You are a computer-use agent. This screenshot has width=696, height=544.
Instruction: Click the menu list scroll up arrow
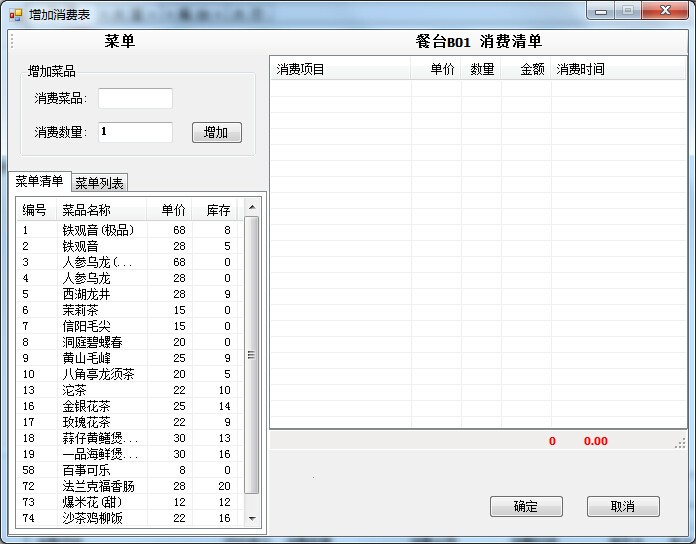click(252, 207)
